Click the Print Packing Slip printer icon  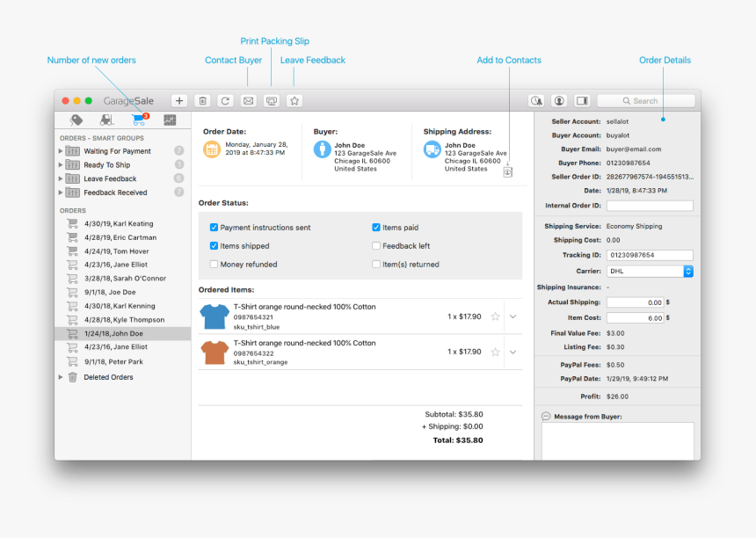271,100
